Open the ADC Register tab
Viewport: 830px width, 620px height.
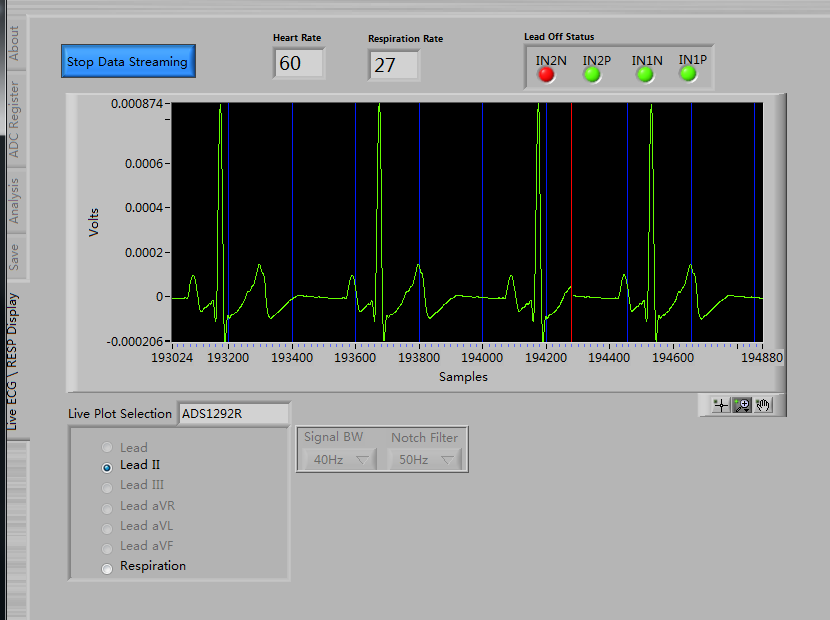(14, 120)
